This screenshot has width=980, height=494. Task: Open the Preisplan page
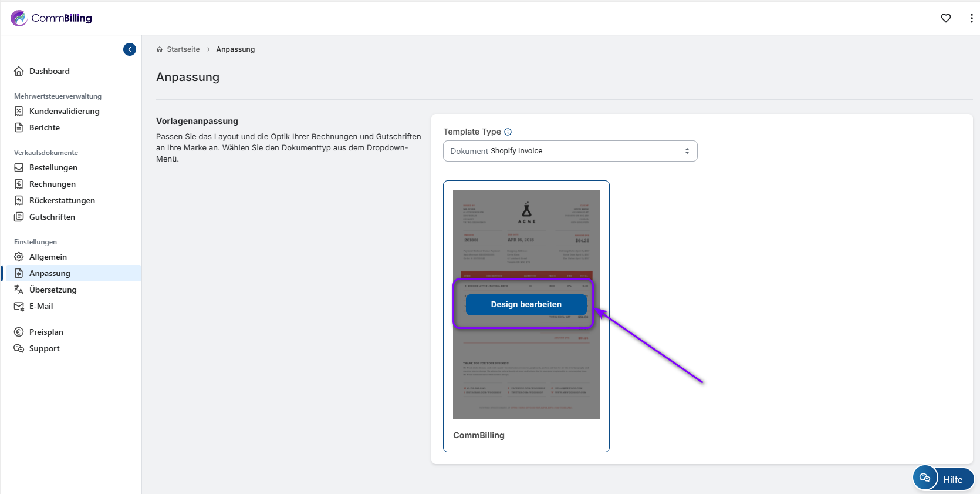tap(46, 332)
